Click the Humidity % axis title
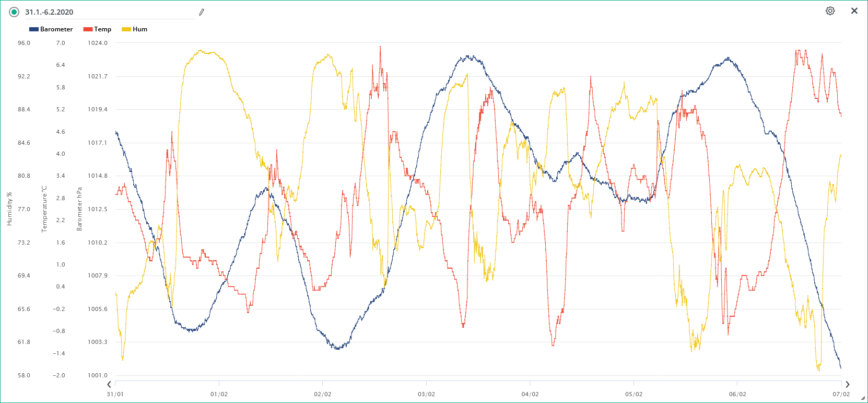The width and height of the screenshot is (868, 403). (9, 209)
